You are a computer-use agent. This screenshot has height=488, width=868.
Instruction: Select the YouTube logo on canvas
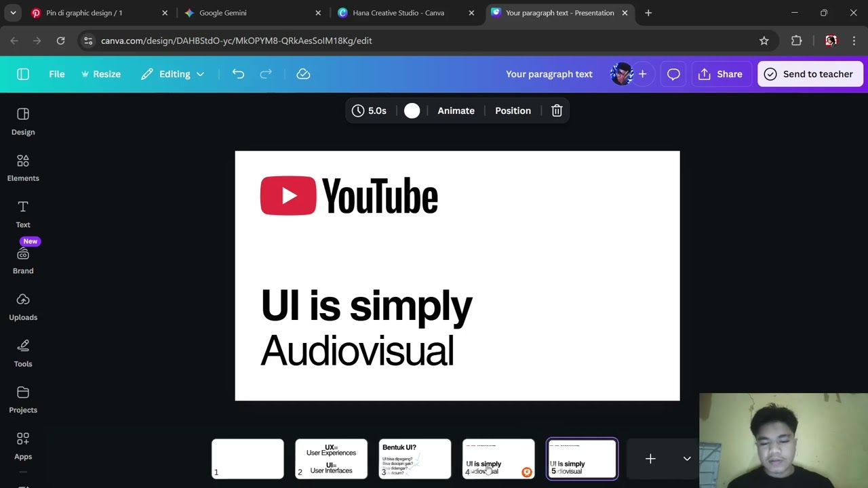349,196
